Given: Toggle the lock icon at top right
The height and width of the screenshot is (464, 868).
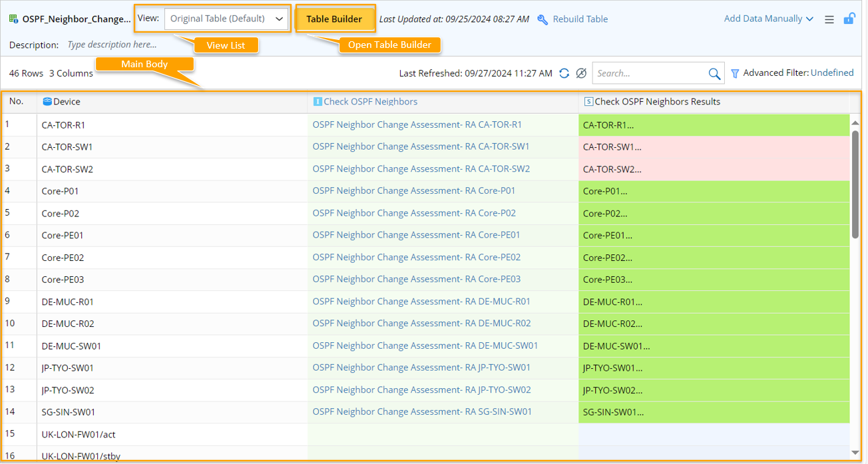Looking at the screenshot, I should (850, 19).
